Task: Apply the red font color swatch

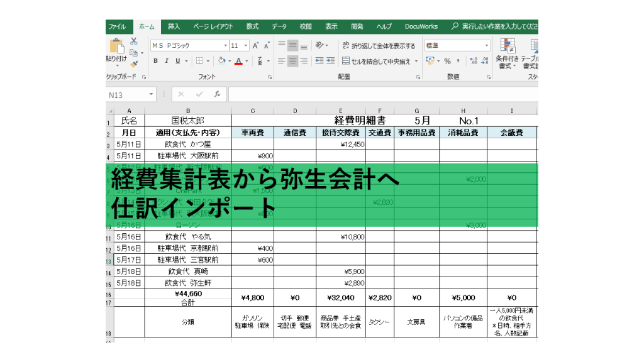Action: click(238, 61)
